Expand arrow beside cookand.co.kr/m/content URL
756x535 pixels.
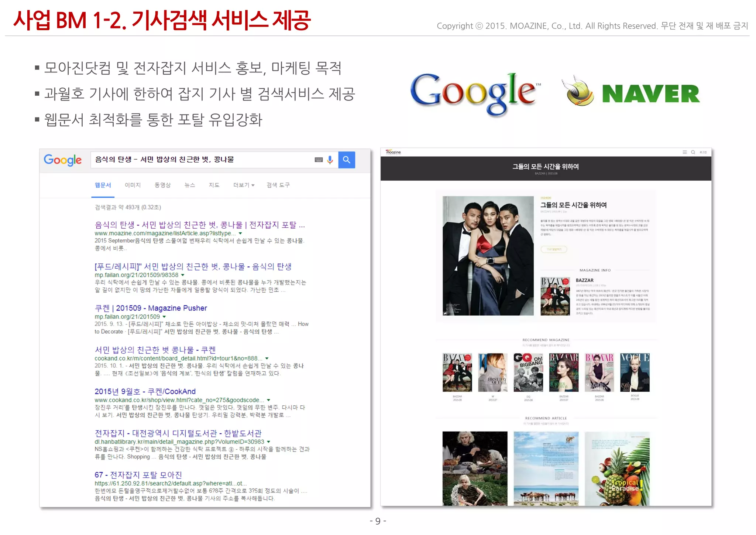[x=267, y=358]
